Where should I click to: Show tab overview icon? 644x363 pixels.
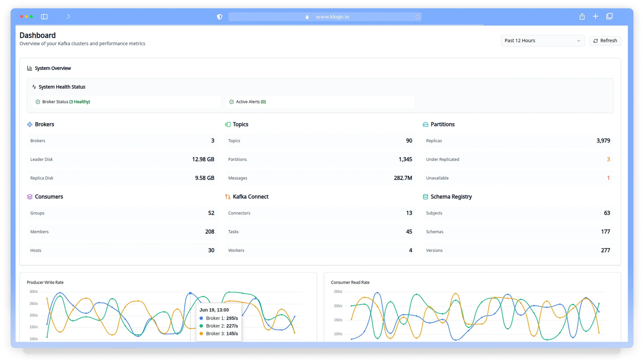click(609, 17)
